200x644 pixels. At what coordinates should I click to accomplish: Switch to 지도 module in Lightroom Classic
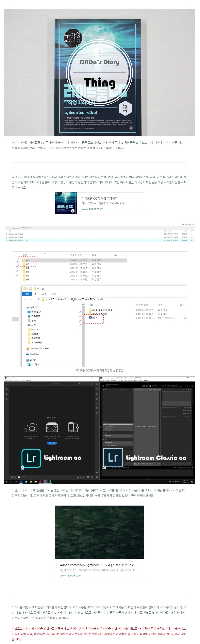pos(162,386)
